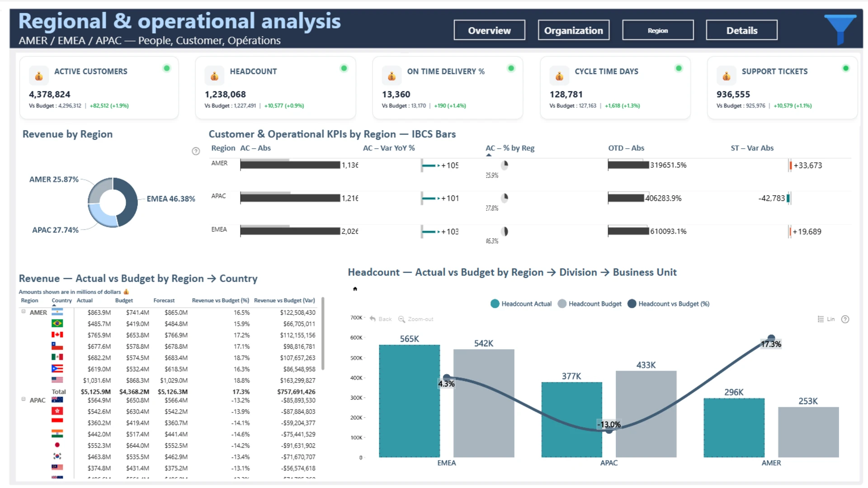This screenshot has height=488, width=868.
Task: Click the Region navigation button
Action: pos(657,30)
